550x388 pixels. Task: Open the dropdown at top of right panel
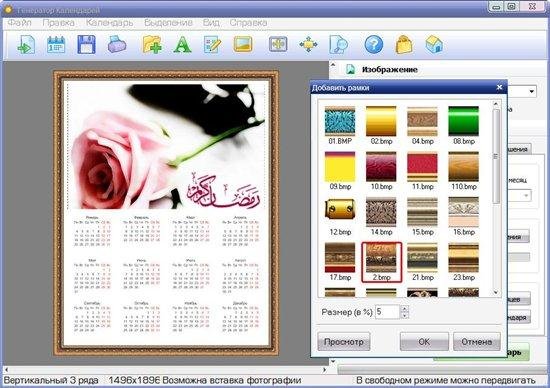(x=532, y=91)
